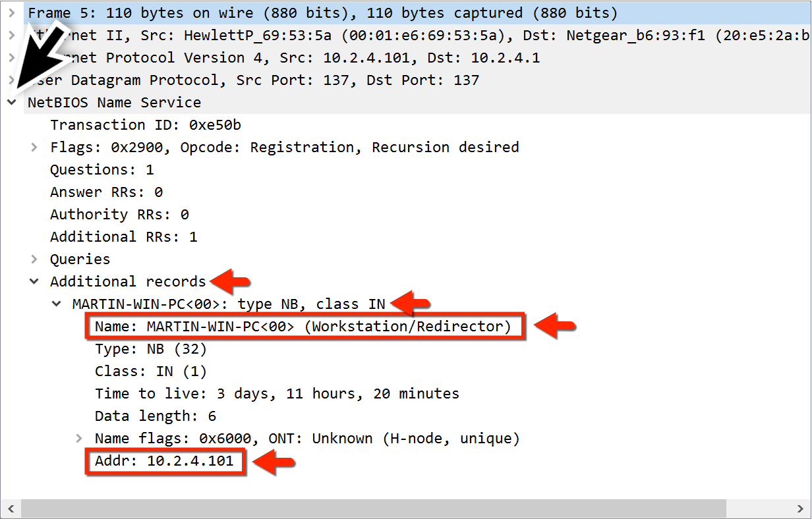Collapse the Additional records section
Image resolution: width=812 pixels, height=519 pixels.
pyautogui.click(x=34, y=282)
